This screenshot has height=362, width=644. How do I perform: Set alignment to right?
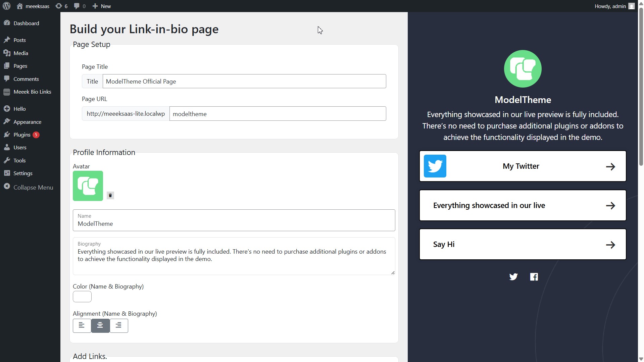click(x=119, y=325)
